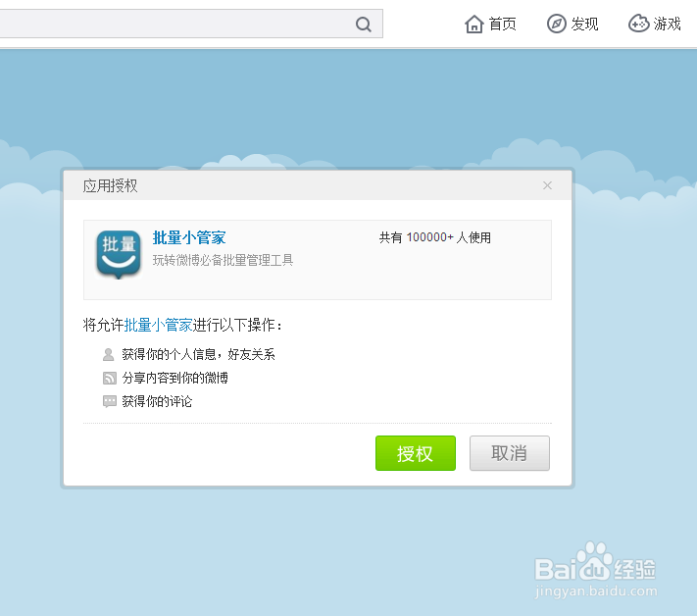Close the 应用授权 dialog
The height and width of the screenshot is (616, 697).
[x=547, y=185]
